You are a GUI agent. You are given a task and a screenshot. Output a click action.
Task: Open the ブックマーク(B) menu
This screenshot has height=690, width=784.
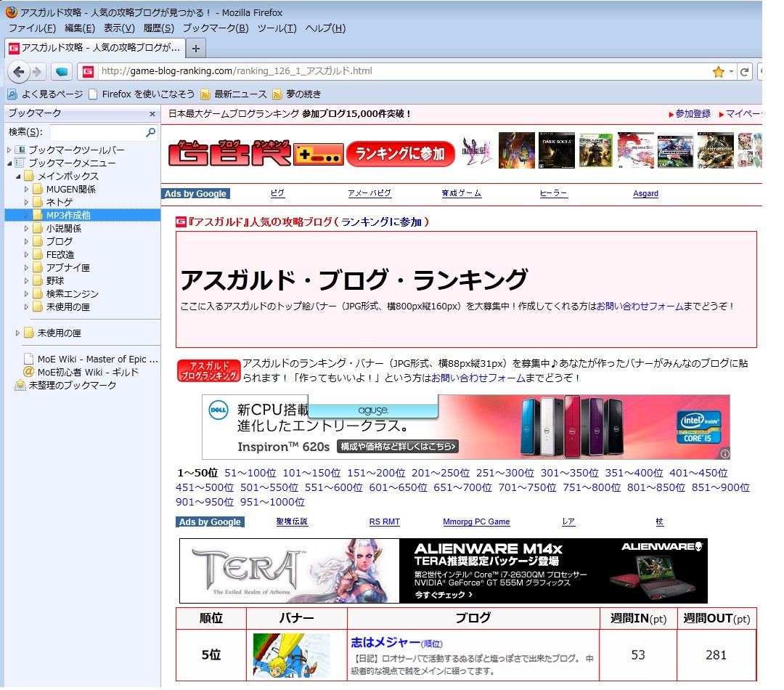point(216,28)
